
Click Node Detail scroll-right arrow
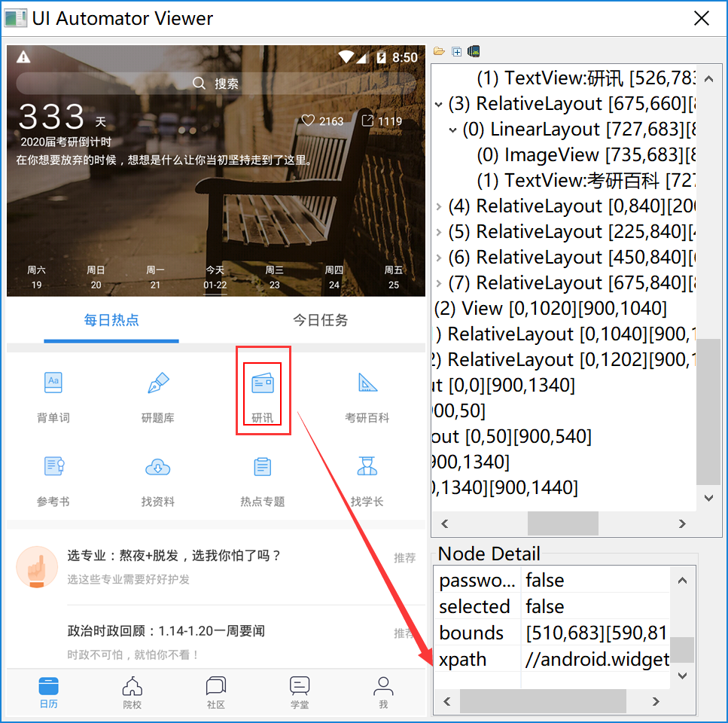(656, 701)
